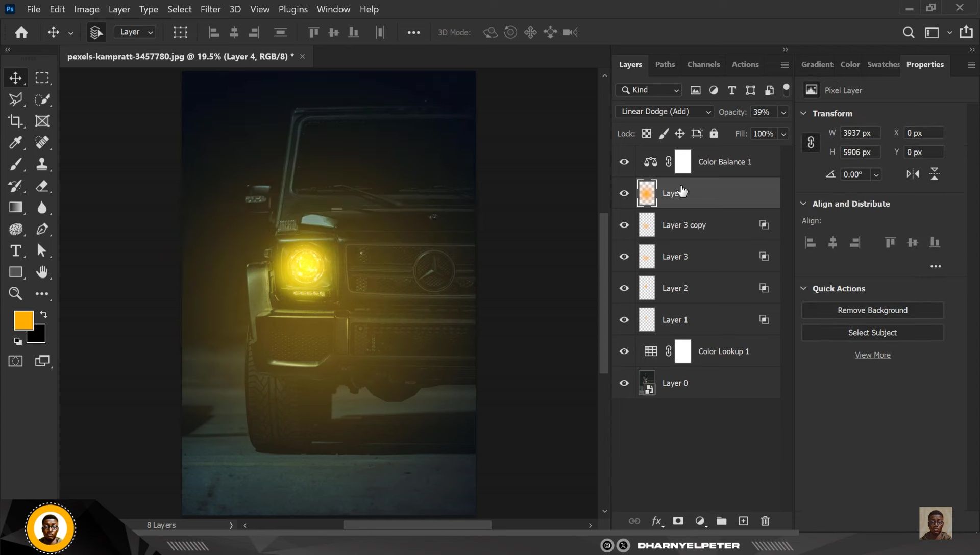Add a layer mask button
The width and height of the screenshot is (980, 555).
(x=678, y=521)
